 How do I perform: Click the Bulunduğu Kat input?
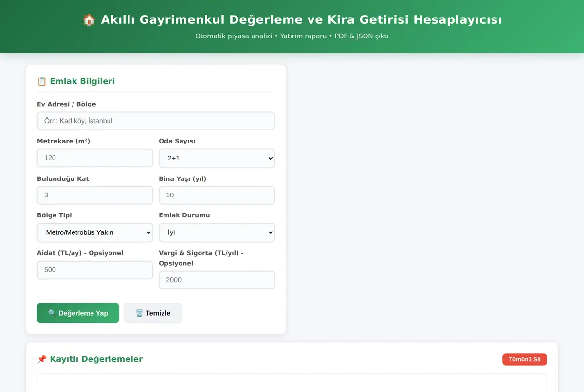95,195
